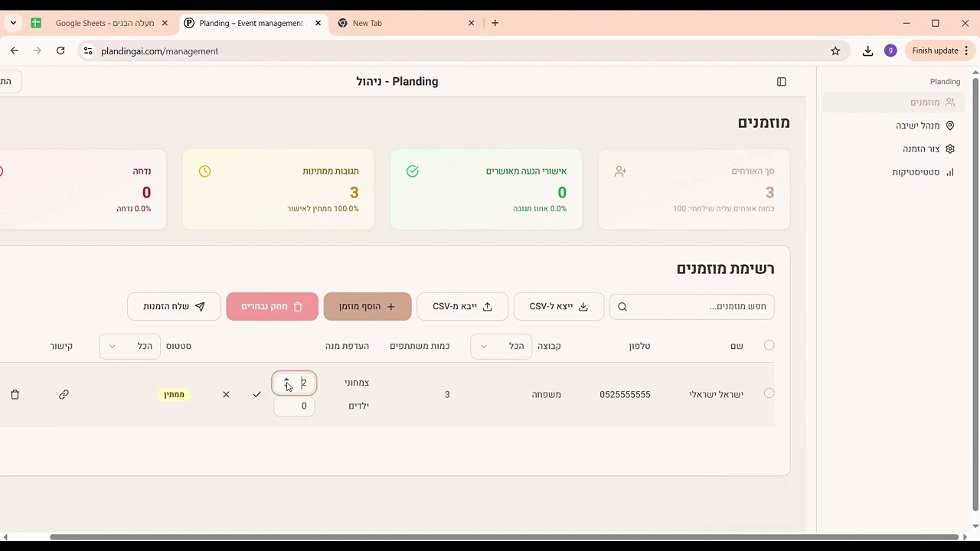Screen dimensions: 980x551
Task: Delete selected guests with מחק נבחרים
Action: [x=272, y=307]
